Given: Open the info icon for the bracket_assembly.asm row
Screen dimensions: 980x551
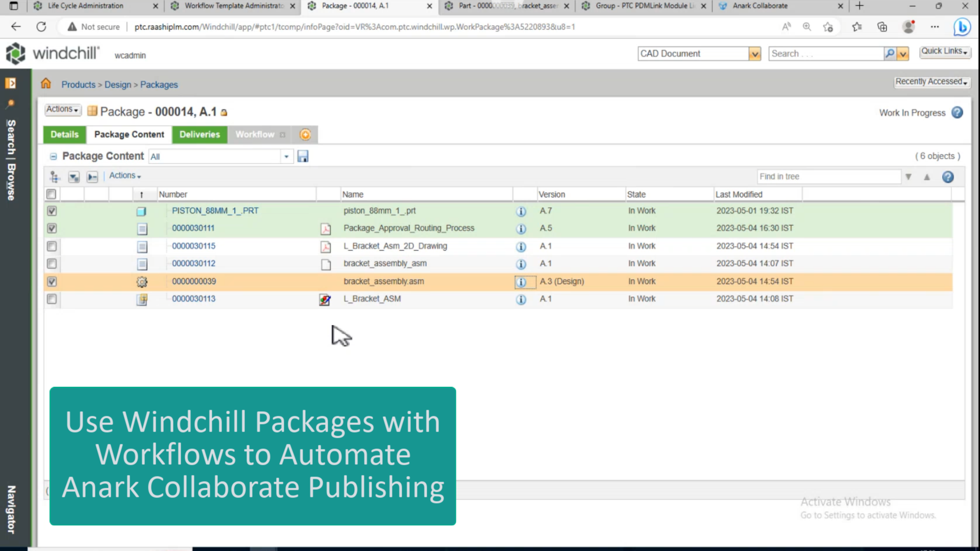Looking at the screenshot, I should pos(521,282).
